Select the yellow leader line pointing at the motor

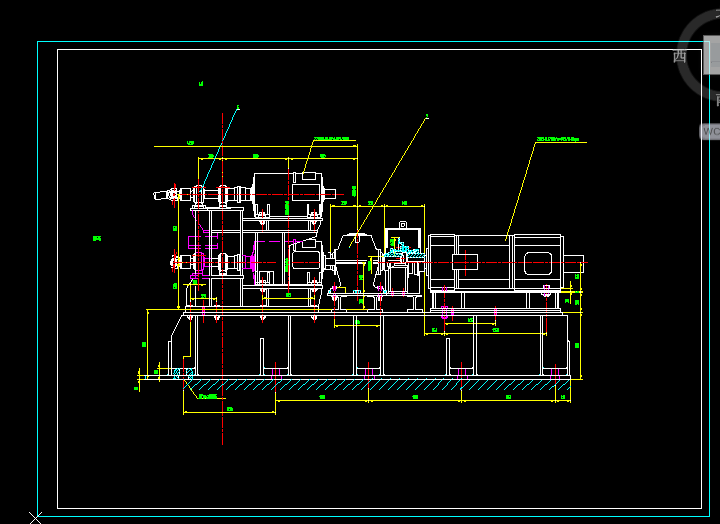pos(521,191)
